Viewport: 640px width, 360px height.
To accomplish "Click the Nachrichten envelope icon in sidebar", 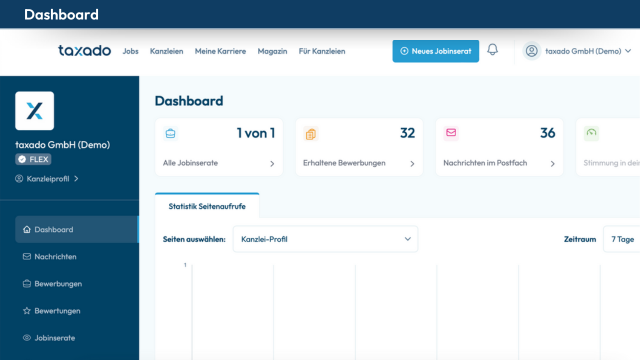I will (x=27, y=256).
